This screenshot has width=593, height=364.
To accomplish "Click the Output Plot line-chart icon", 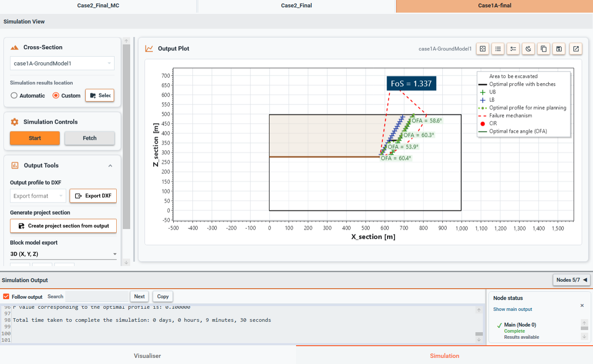I will tap(149, 49).
